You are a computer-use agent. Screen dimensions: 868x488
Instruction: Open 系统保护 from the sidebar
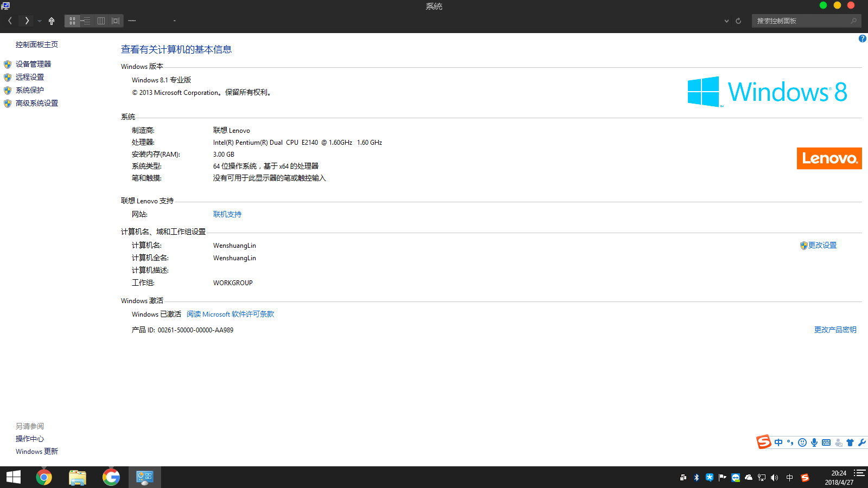[x=30, y=90]
